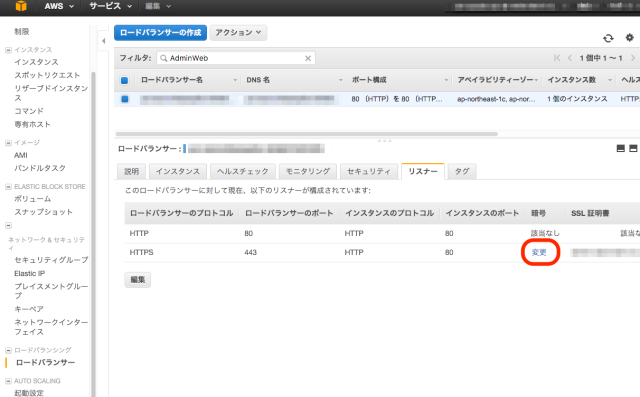Click the 該当なし cipher cell
The width and height of the screenshot is (640, 397).
tap(545, 233)
